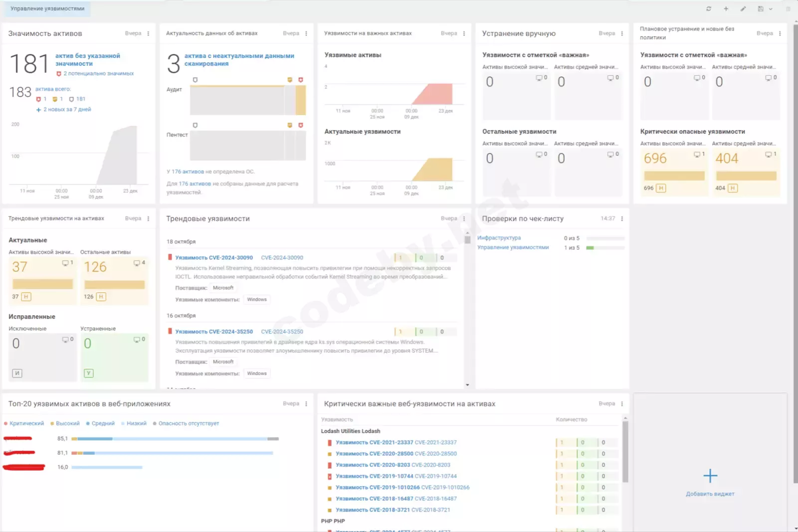Open the Актуальность данных об активах widget menu
This screenshot has width=798, height=532.
point(306,33)
